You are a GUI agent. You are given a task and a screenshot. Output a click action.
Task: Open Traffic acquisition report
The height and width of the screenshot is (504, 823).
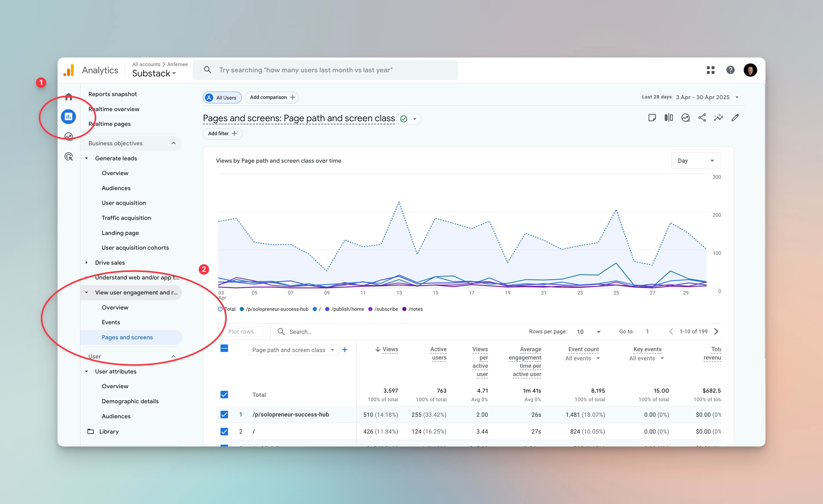point(126,218)
